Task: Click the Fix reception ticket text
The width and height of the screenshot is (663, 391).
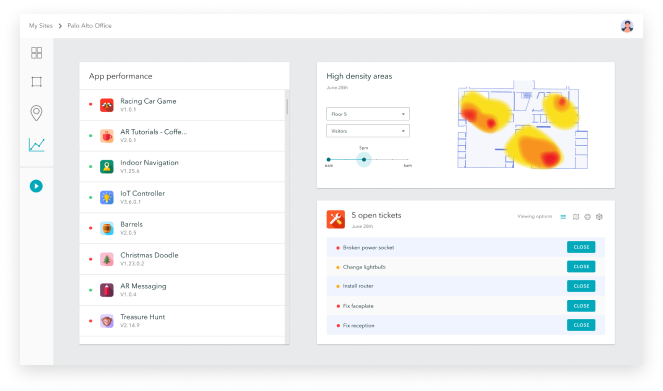Action: [x=359, y=325]
